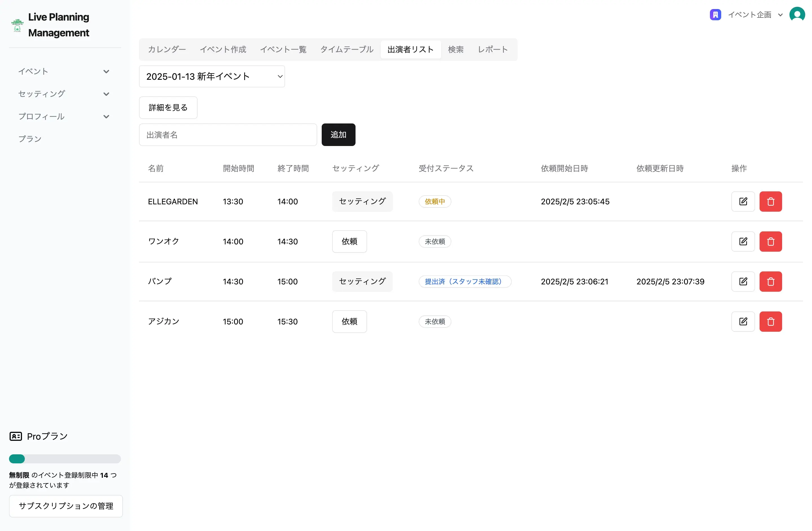Focus the 出演者名 input field
812x531 pixels.
[228, 135]
